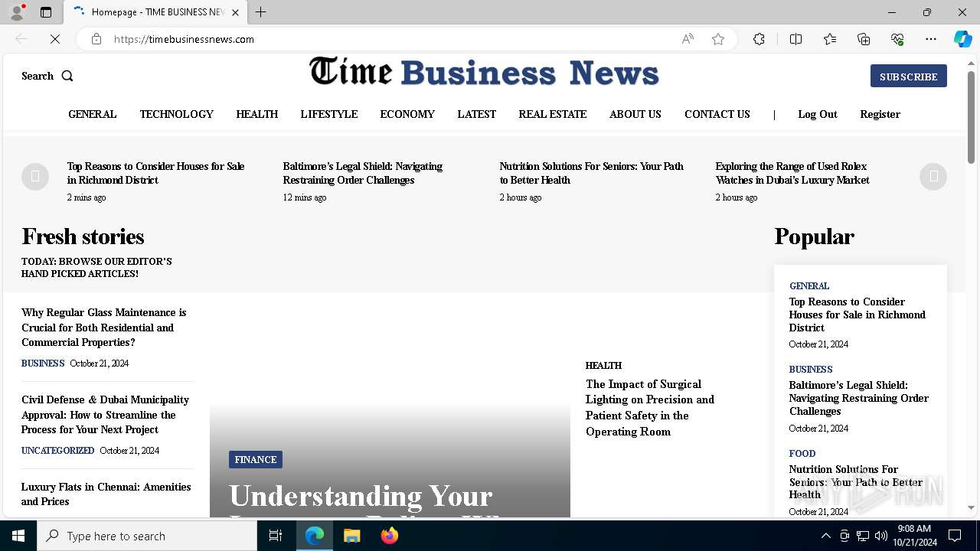Open the LATEST menu section
The image size is (980, 551).
click(x=477, y=114)
